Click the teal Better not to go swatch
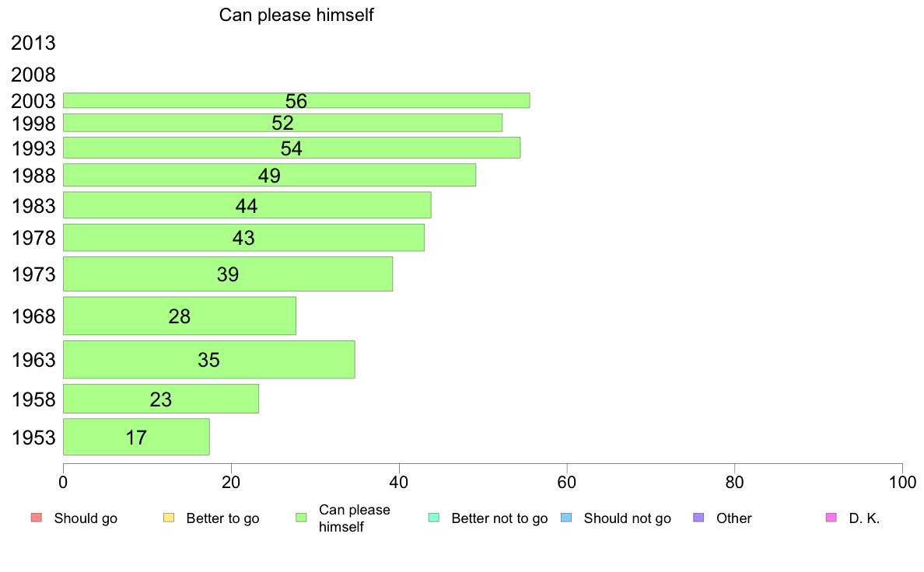 point(434,518)
